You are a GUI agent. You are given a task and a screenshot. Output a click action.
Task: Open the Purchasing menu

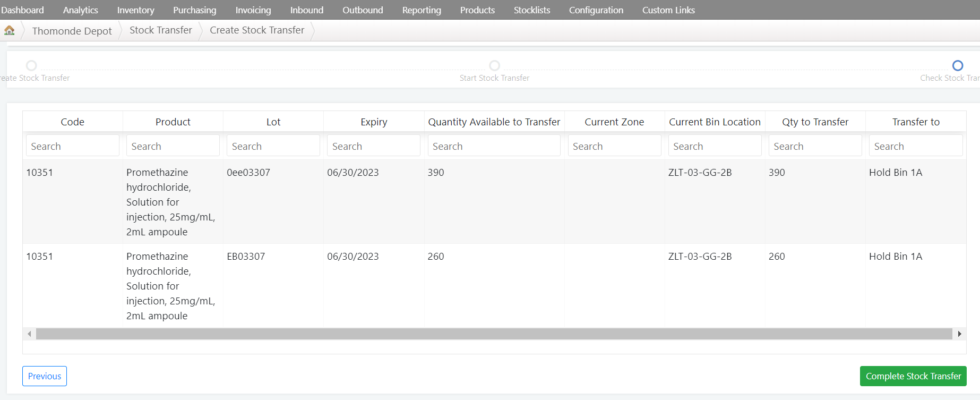coord(195,10)
